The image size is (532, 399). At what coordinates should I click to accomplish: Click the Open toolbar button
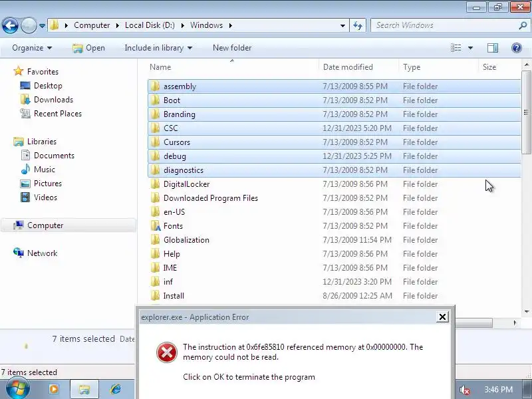[x=89, y=48]
